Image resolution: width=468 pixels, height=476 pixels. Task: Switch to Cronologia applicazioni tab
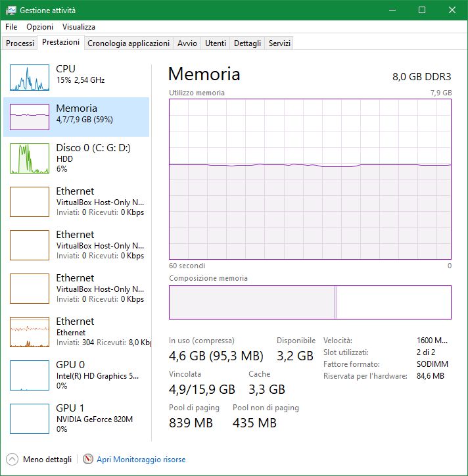(x=128, y=43)
